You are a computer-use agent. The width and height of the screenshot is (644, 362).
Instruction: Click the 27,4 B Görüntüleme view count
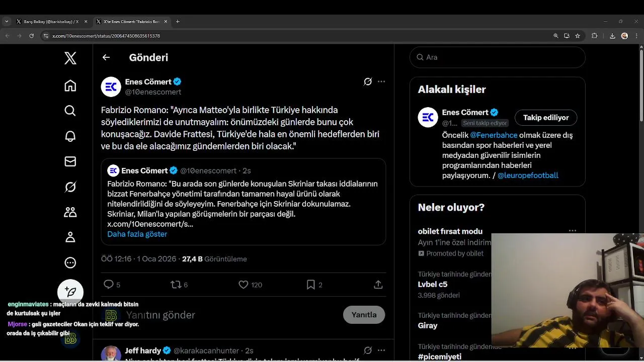(x=214, y=259)
